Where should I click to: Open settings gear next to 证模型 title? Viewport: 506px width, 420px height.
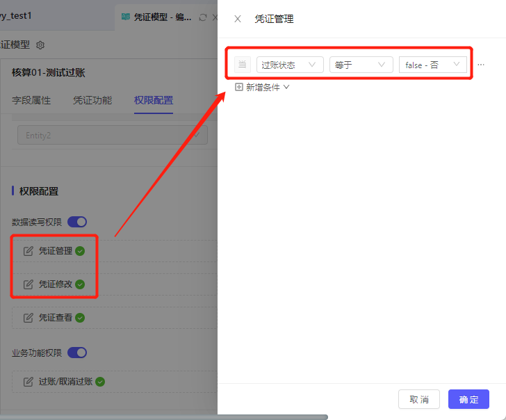pos(40,45)
